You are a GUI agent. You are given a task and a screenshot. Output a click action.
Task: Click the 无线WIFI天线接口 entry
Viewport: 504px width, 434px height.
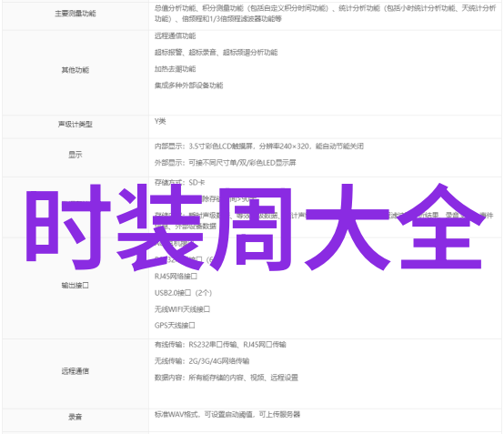click(x=182, y=309)
